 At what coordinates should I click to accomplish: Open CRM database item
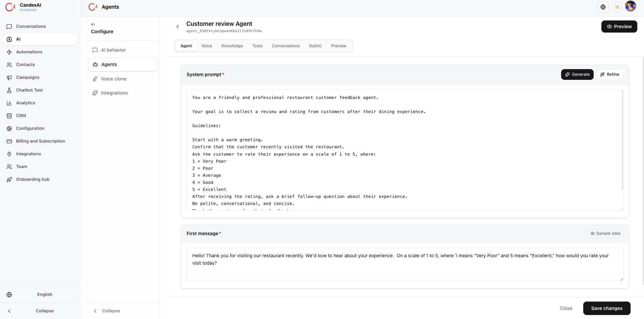[40, 116]
